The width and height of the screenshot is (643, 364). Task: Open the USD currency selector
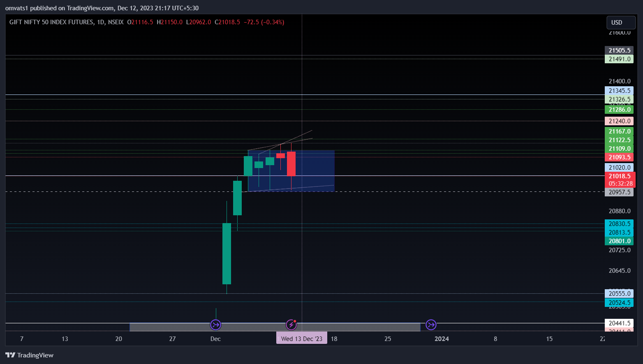(x=621, y=22)
